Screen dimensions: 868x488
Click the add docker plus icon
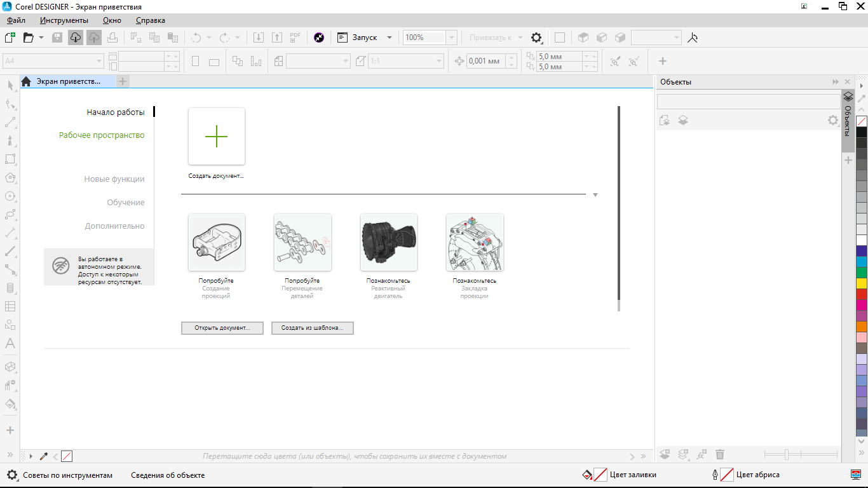pos(848,161)
